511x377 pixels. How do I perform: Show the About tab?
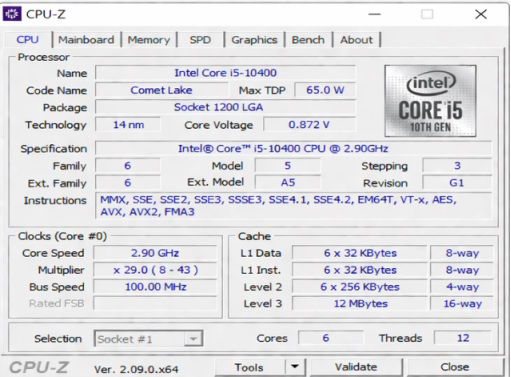click(x=356, y=40)
